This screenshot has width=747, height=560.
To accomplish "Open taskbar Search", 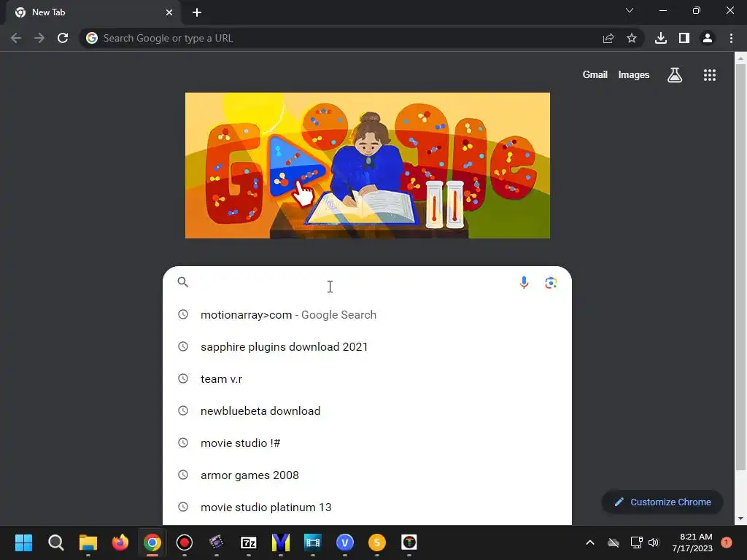I will point(55,542).
